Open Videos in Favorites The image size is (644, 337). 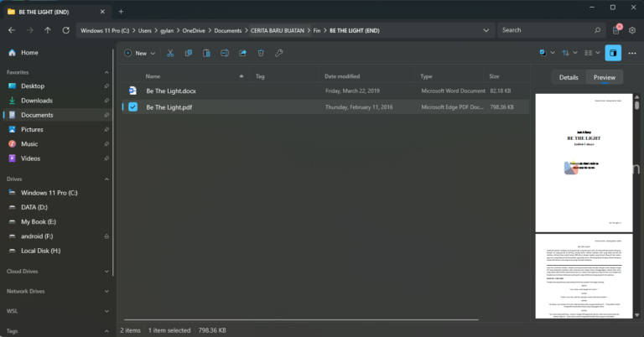point(58,158)
